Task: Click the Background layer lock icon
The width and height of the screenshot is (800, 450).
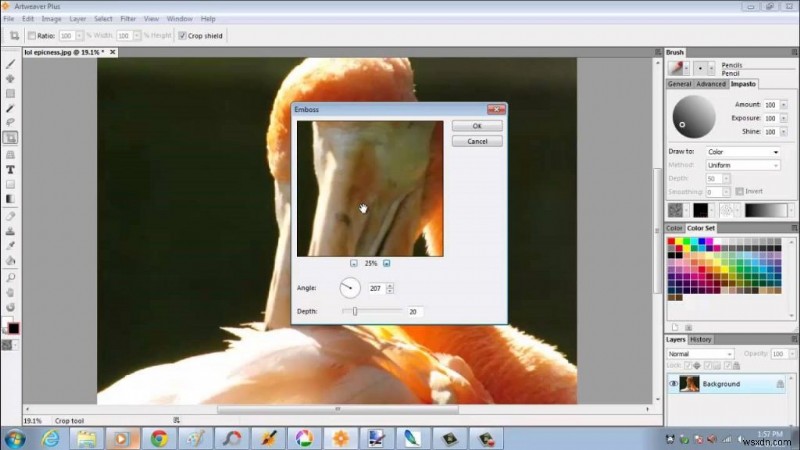Action: click(x=780, y=384)
